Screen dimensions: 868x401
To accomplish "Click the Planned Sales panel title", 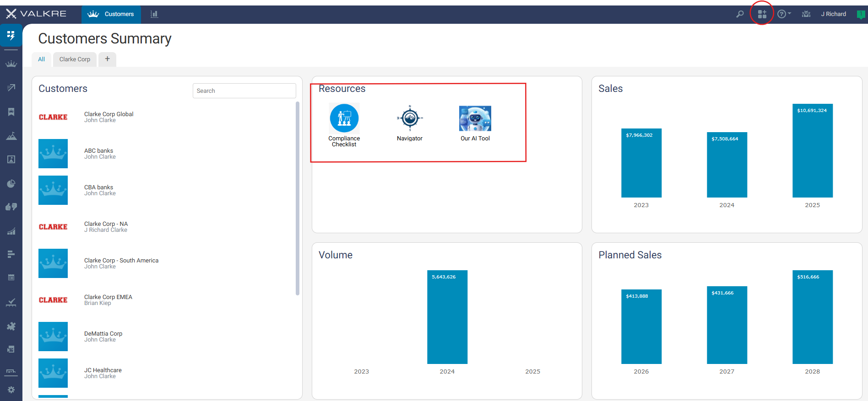I will click(630, 255).
